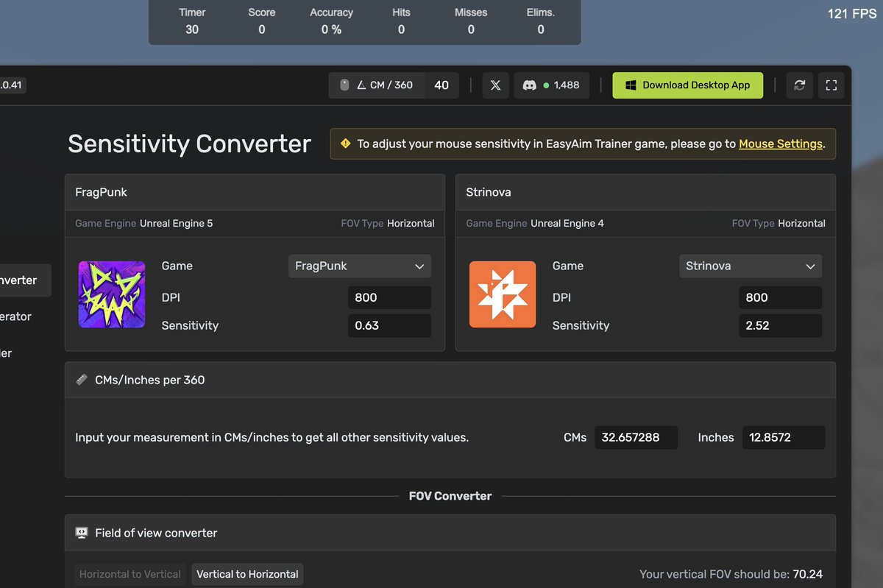883x588 pixels.
Task: Click the mouse icon beside CM / 360
Action: tap(344, 85)
